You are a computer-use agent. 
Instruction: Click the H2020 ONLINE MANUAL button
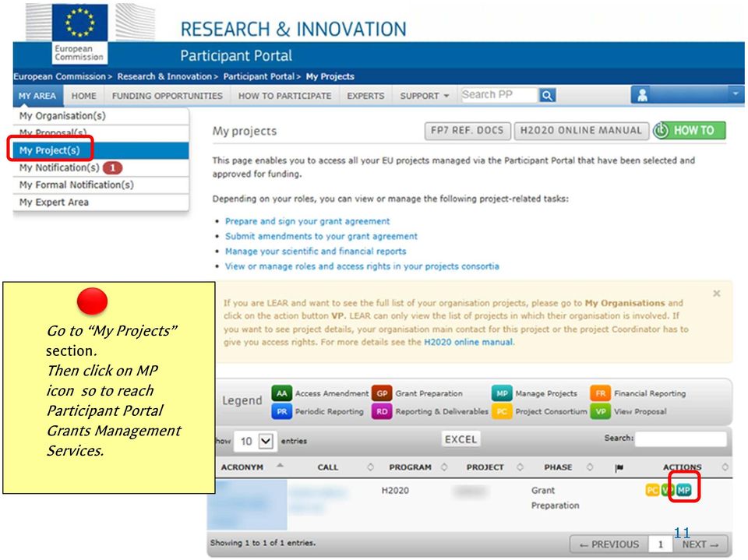click(x=581, y=131)
